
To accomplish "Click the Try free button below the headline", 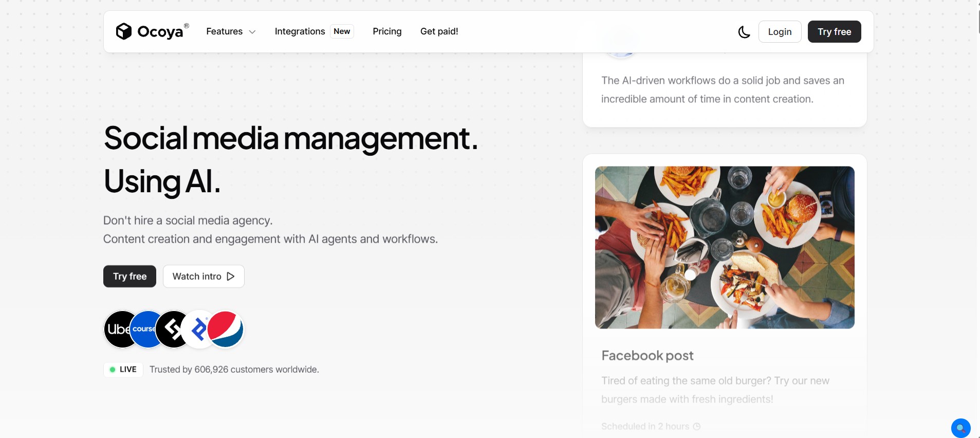I will [x=130, y=276].
